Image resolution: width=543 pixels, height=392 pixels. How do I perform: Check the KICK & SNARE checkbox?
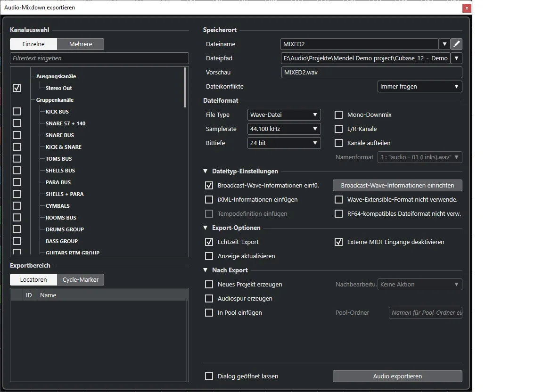point(16,147)
